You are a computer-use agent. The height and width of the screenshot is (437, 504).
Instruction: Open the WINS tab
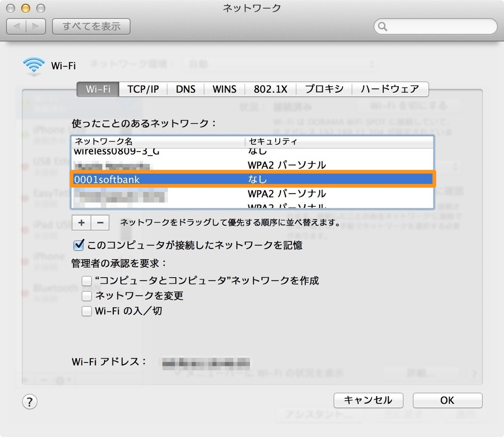pyautogui.click(x=224, y=89)
